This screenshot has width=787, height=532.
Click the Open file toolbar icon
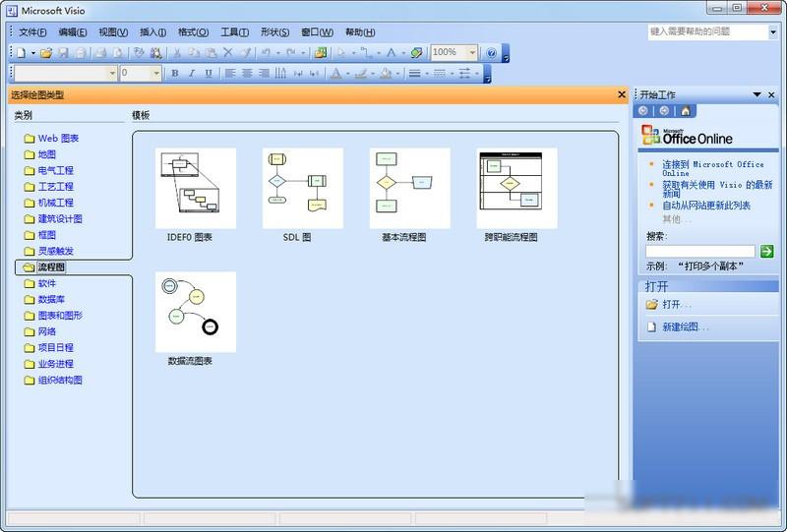point(46,53)
